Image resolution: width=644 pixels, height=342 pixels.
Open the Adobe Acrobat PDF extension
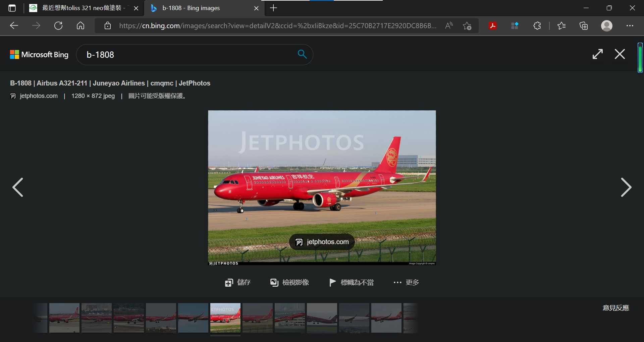pyautogui.click(x=493, y=26)
